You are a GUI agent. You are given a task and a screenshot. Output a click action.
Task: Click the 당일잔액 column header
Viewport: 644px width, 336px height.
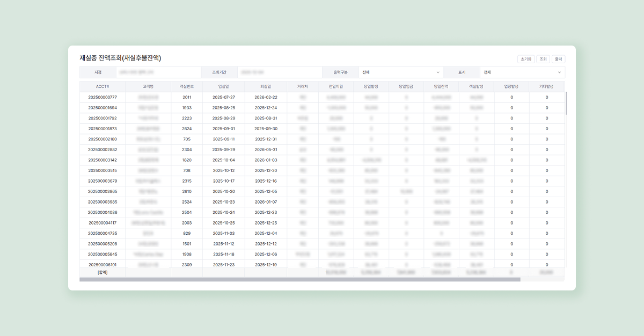441,87
